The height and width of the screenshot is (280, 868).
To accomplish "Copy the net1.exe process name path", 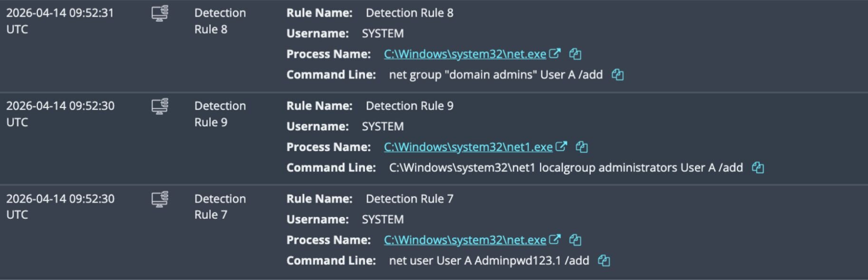I will coord(582,147).
